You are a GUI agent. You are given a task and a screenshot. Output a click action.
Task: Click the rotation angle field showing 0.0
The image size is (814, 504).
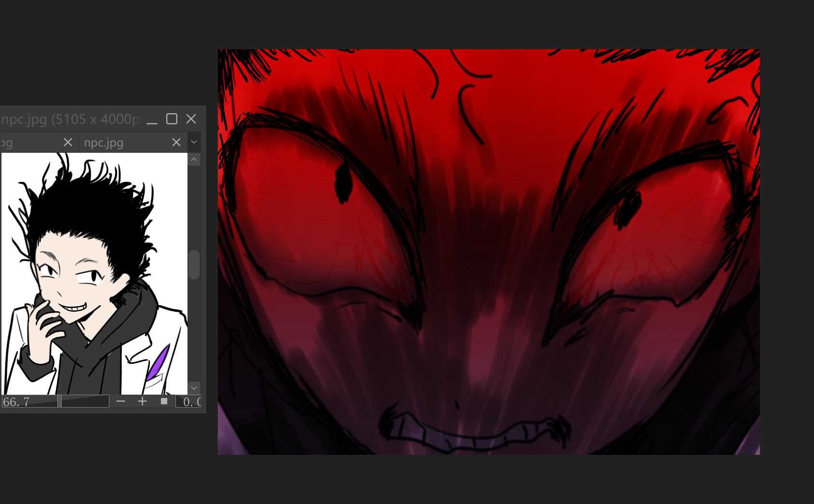(189, 401)
